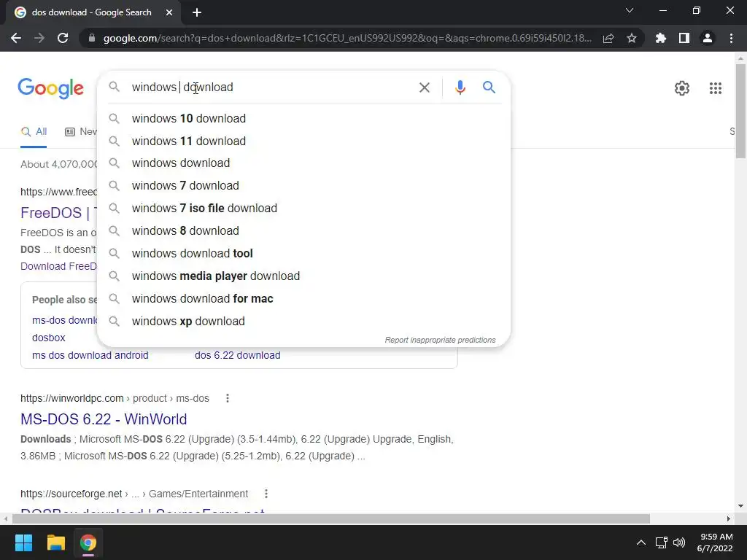The height and width of the screenshot is (560, 747).
Task: Open 'Download FreeDOS' sitelink
Action: (58, 266)
